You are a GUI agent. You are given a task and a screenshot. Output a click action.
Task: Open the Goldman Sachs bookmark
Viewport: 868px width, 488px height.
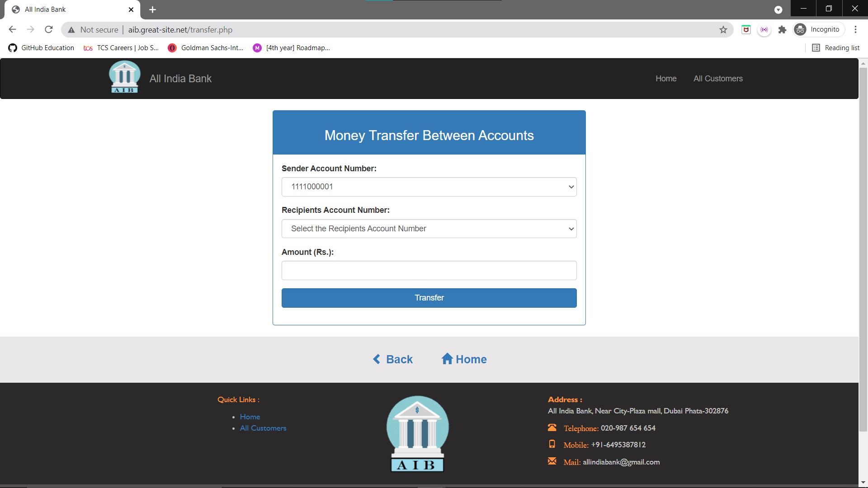pos(206,48)
